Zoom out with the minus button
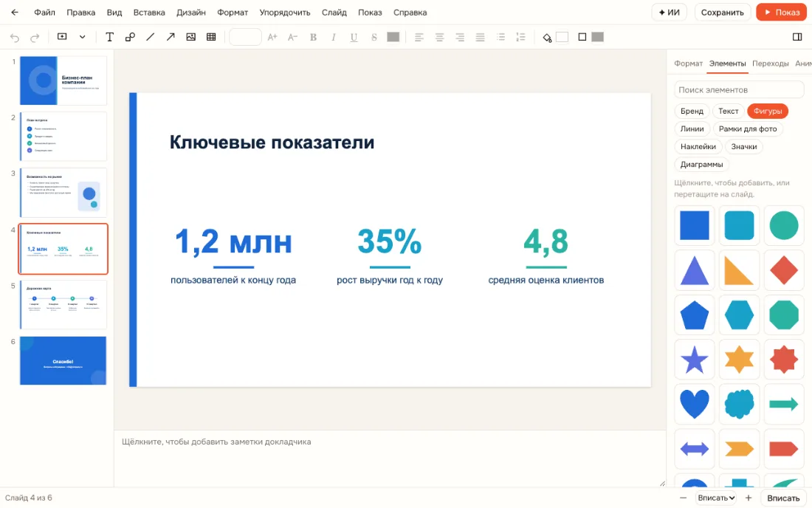Image resolution: width=812 pixels, height=508 pixels. 683,498
